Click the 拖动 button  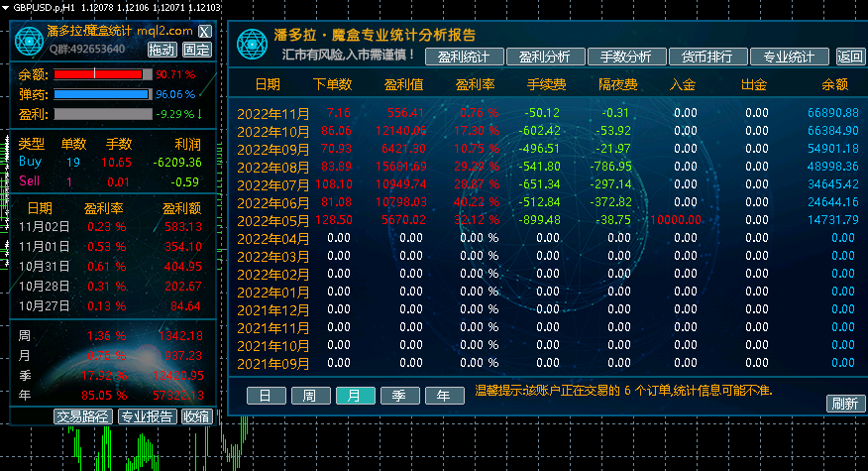pos(163,50)
